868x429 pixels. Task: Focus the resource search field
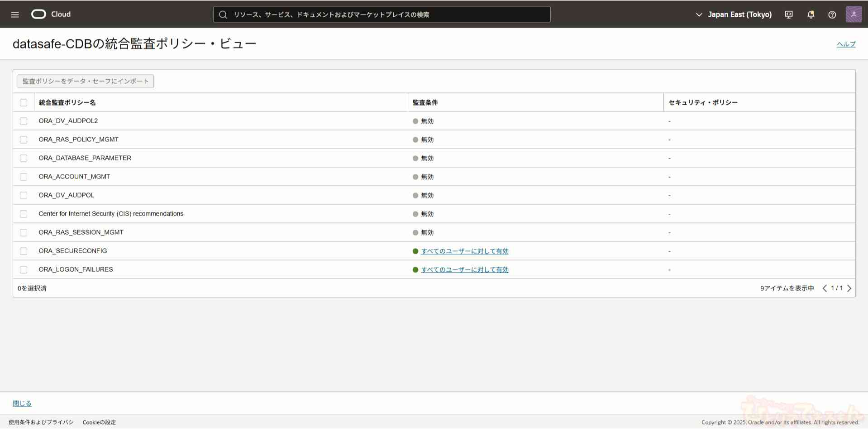tap(382, 14)
